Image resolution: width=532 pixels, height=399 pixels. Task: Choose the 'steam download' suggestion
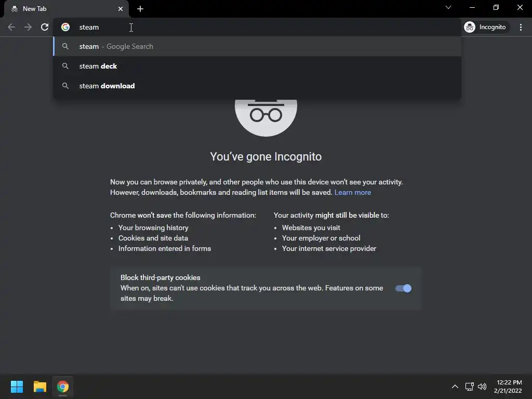(x=257, y=86)
